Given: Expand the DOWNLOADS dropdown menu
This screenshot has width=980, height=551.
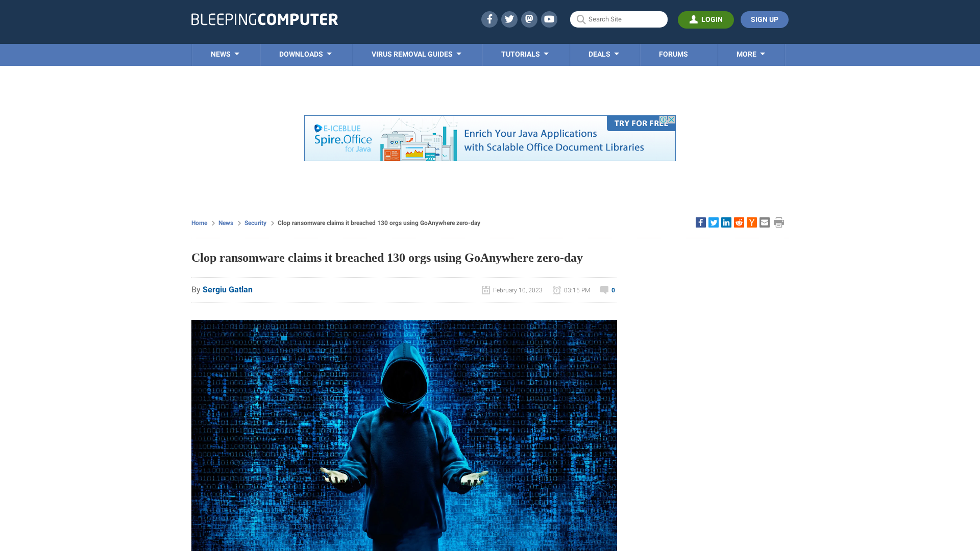Looking at the screenshot, I should pos(306,55).
